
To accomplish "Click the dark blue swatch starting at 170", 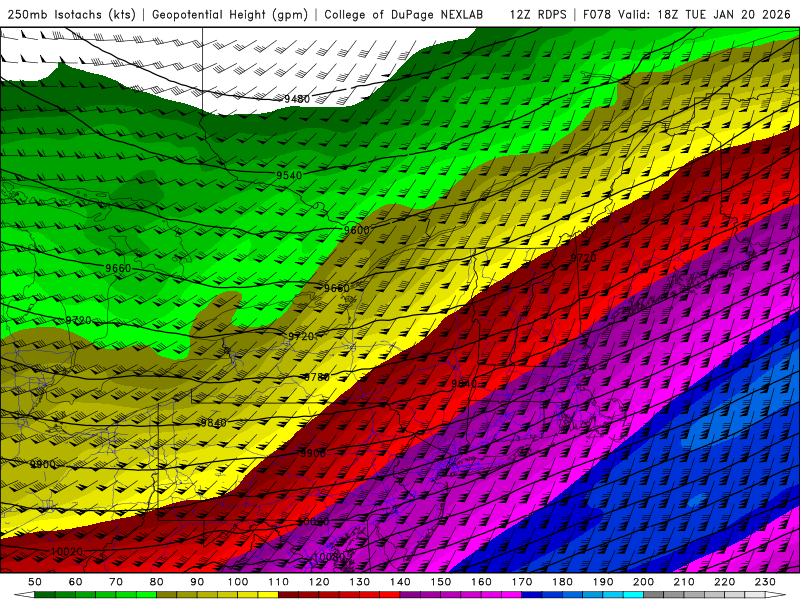I will click(532, 595).
